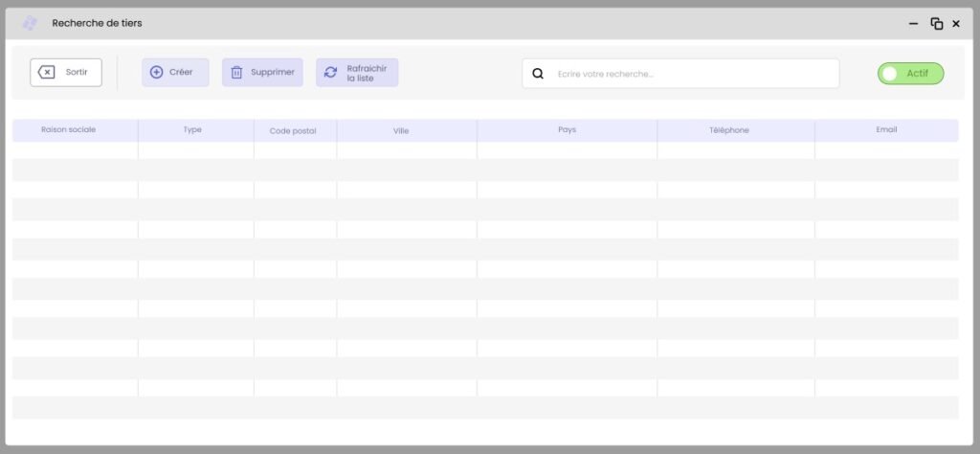Image resolution: width=980 pixels, height=454 pixels.
Task: Click the Sortir exit arrow icon
Action: pyautogui.click(x=47, y=72)
